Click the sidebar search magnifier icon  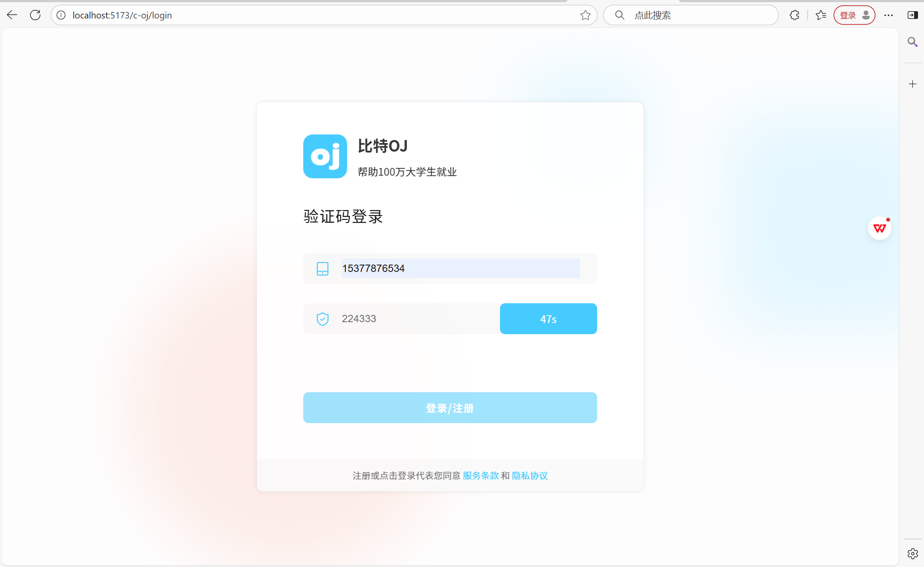912,42
